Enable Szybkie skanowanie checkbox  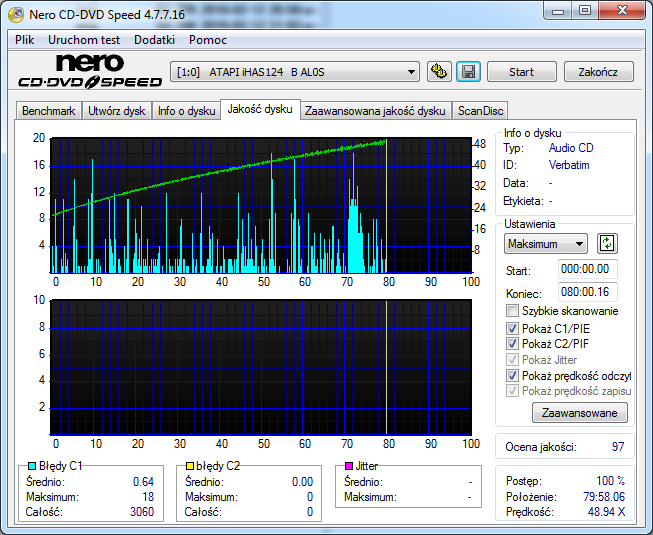(512, 311)
